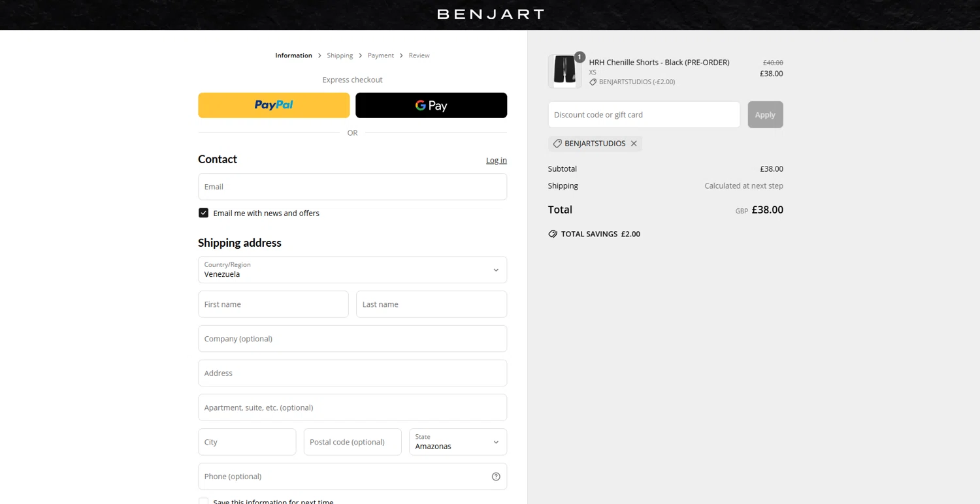This screenshot has height=504, width=980.
Task: Pay with Google Pay express checkout
Action: (431, 105)
